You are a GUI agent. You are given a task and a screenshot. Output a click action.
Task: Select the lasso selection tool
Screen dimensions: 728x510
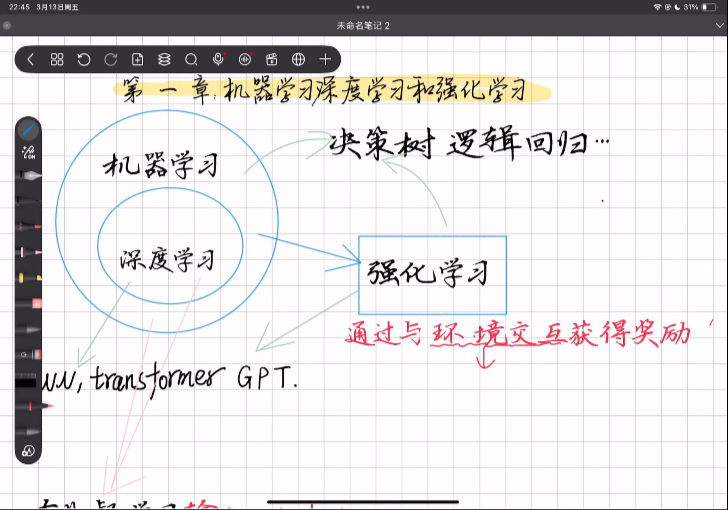pos(28,355)
